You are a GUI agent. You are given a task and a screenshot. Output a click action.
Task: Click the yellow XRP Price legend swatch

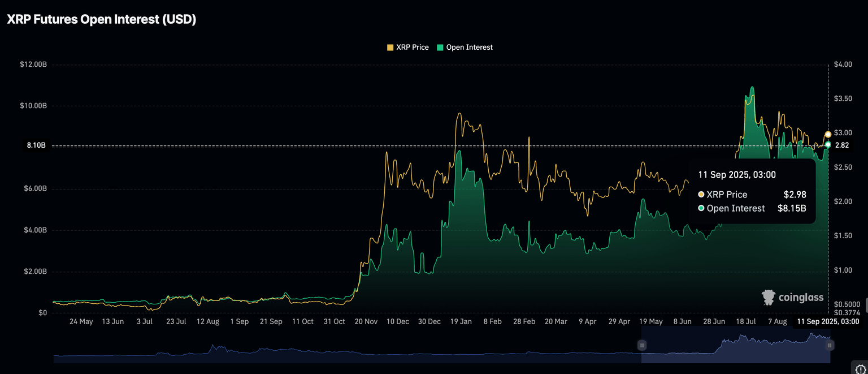390,48
